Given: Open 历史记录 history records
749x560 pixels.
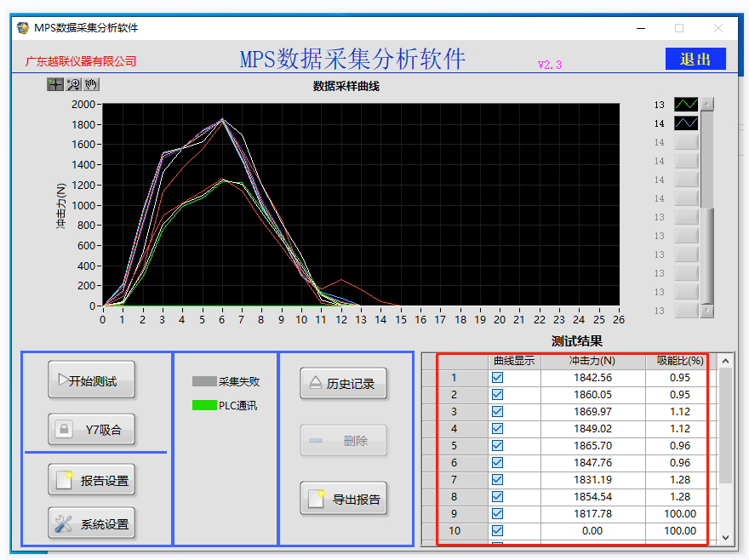Looking at the screenshot, I should click(x=343, y=384).
